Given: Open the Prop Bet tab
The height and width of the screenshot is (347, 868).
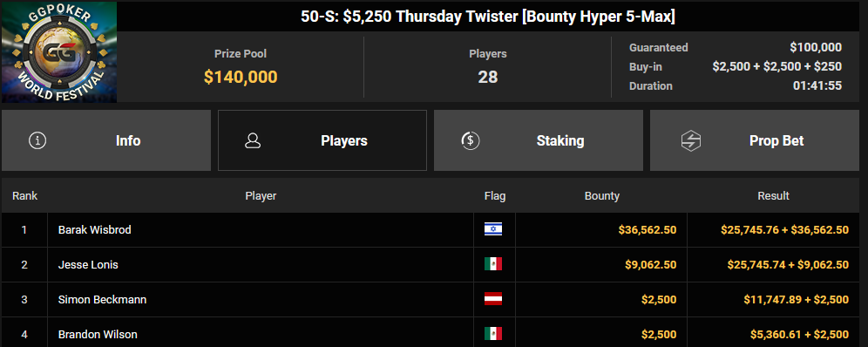Looking at the screenshot, I should coord(755,140).
